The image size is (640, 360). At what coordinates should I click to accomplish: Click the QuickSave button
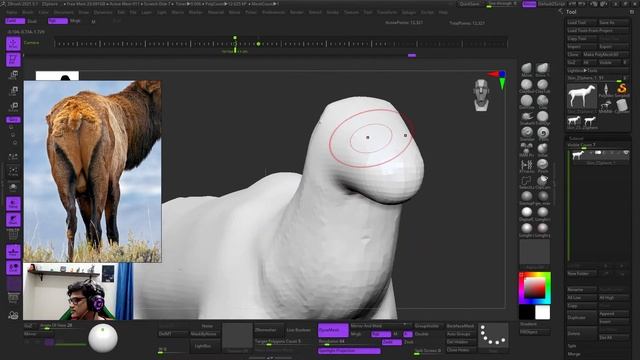[x=469, y=4]
